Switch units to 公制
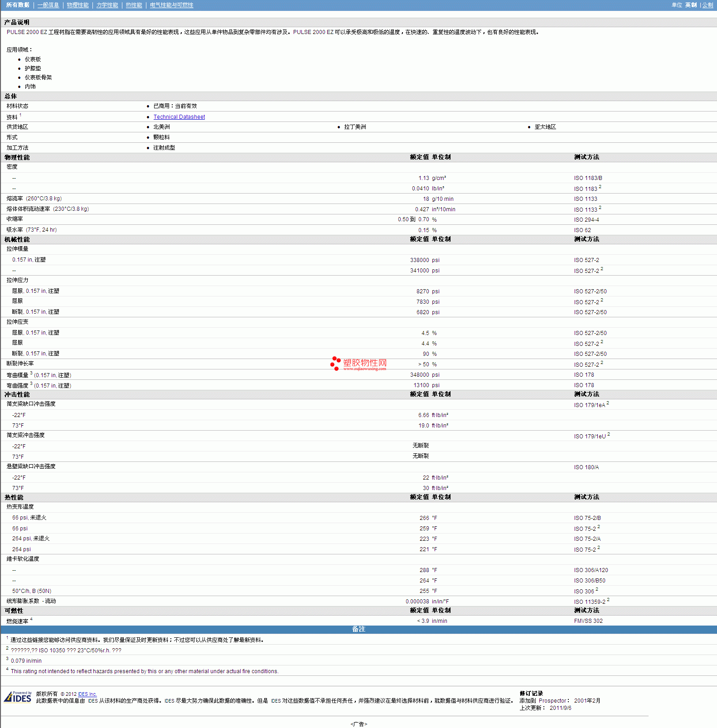Image resolution: width=717 pixels, height=728 pixels. pyautogui.click(x=707, y=5)
